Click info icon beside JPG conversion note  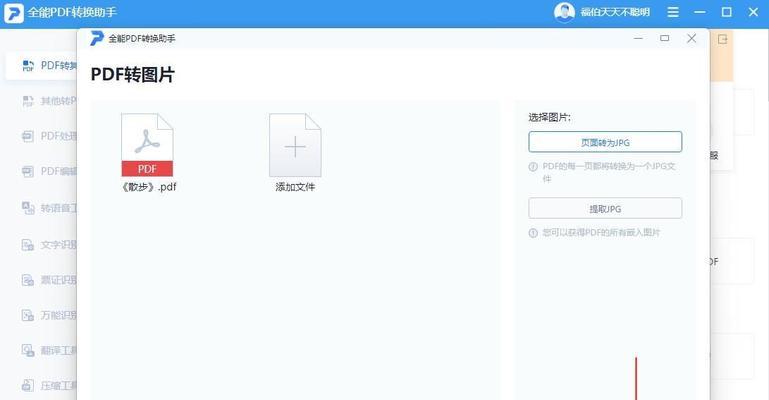pos(533,167)
